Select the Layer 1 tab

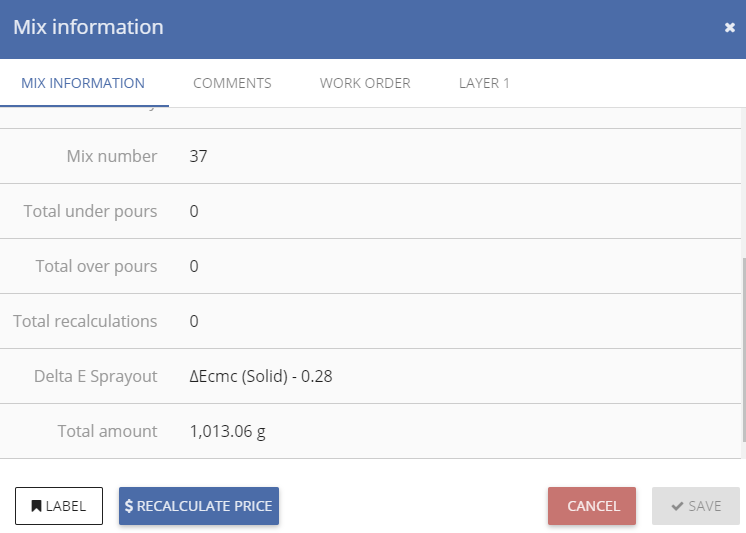click(x=484, y=83)
